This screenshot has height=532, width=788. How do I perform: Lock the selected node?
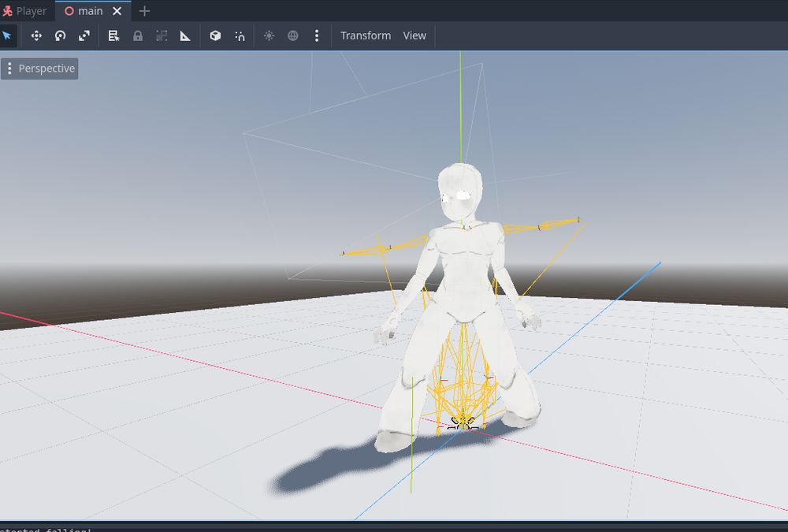[x=138, y=35]
